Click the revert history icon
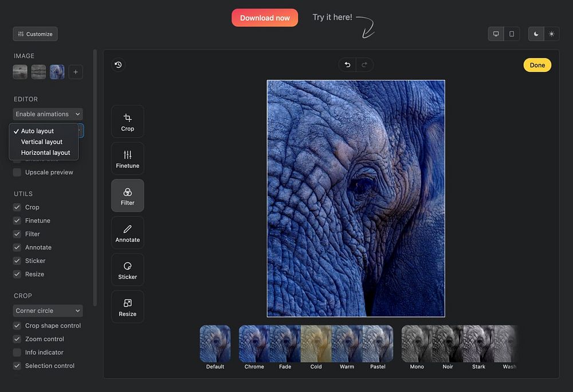The image size is (573, 392). click(118, 65)
